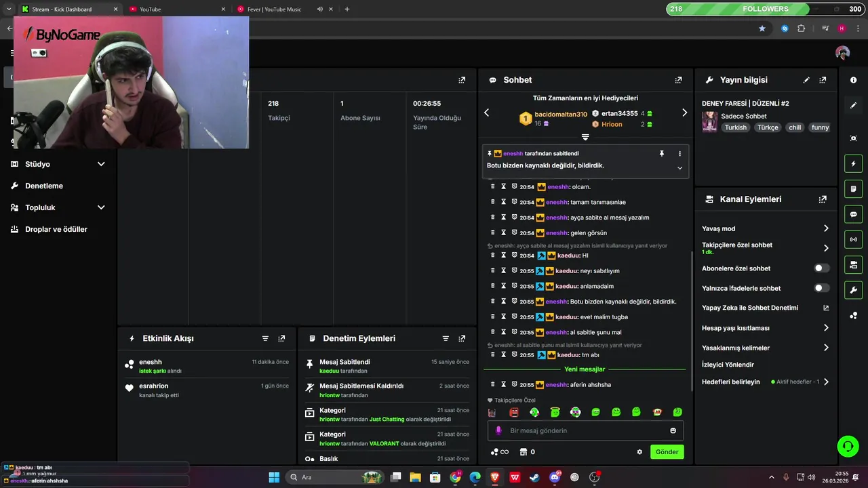868x488 pixels.
Task: Open the green headset support button
Action: pyautogui.click(x=848, y=446)
